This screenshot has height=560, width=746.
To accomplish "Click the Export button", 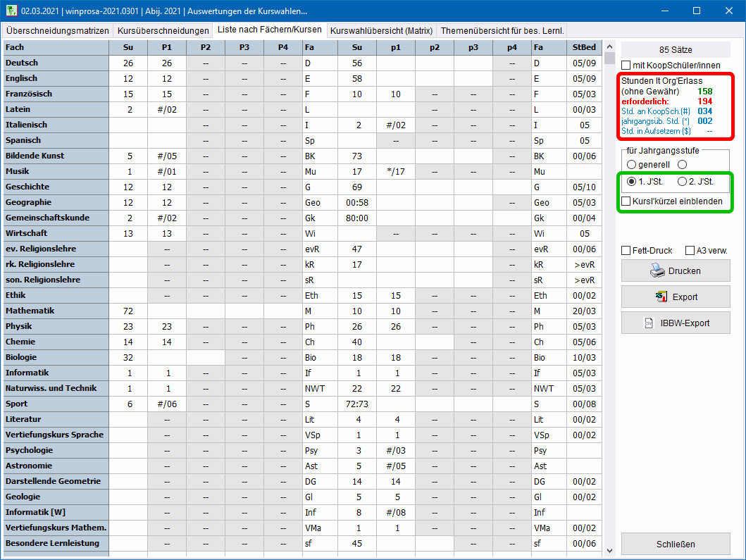I will 675,297.
